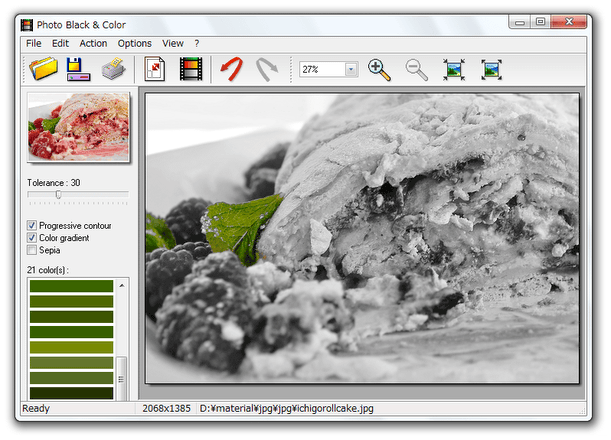The height and width of the screenshot is (440, 611).
Task: Click the original color preview thumbnail
Action: coord(78,127)
